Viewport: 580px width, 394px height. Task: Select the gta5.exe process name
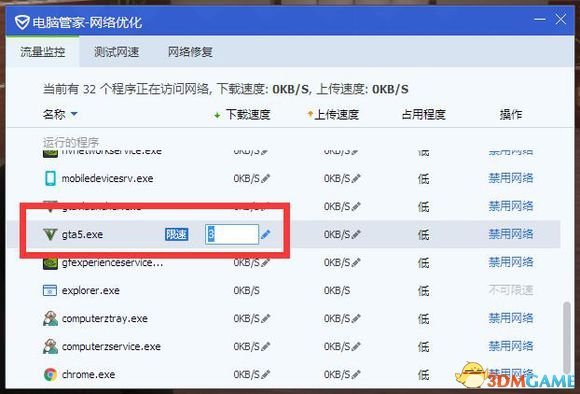[x=82, y=235]
